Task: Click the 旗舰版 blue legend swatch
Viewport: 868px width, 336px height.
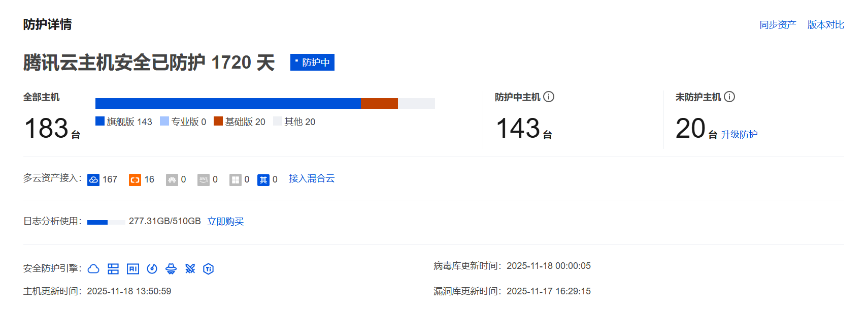Action: tap(100, 121)
